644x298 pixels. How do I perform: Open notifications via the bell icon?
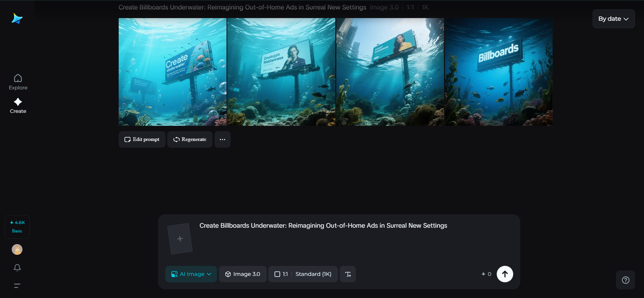click(x=17, y=267)
